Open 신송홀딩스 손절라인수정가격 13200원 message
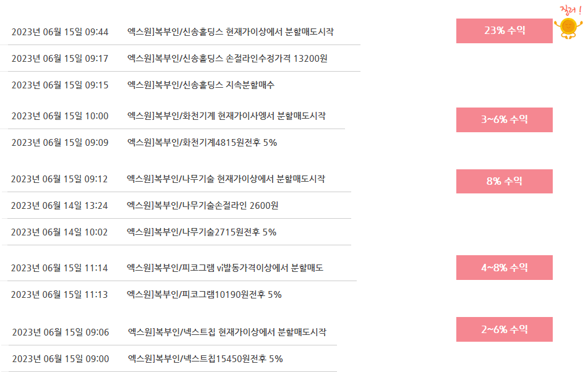588x372 pixels. (x=228, y=59)
